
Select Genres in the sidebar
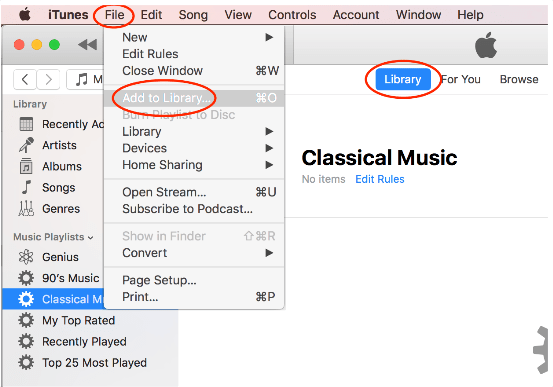[x=61, y=208]
